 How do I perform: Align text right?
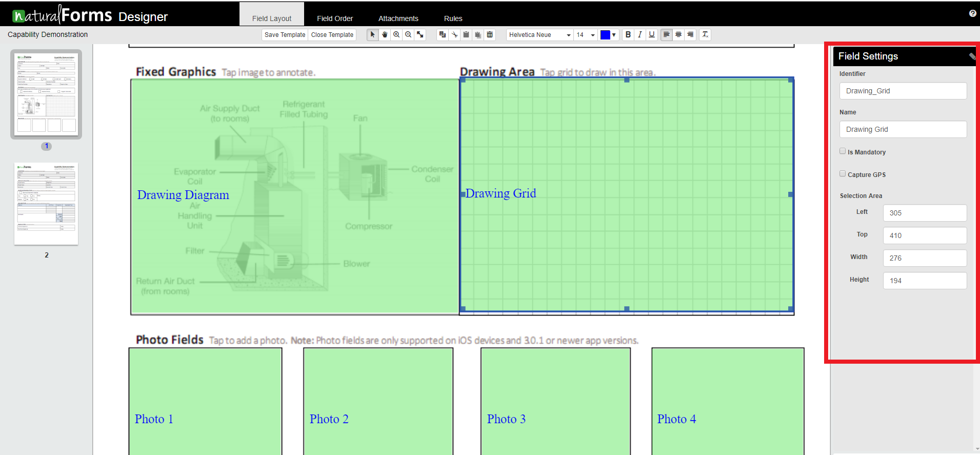690,35
